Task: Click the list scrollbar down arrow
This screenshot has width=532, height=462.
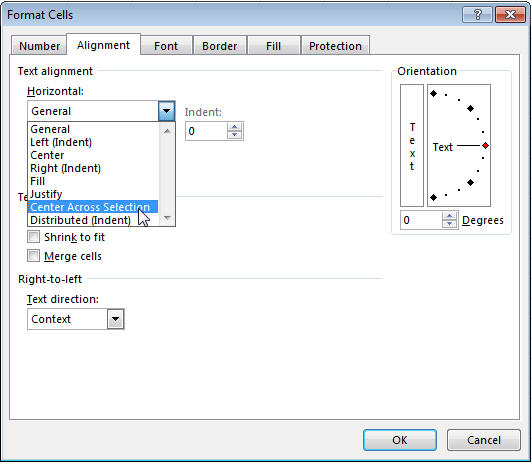Action: pos(167,218)
